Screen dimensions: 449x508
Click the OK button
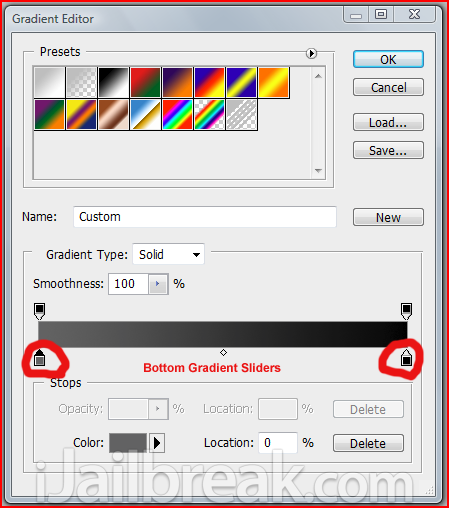tap(388, 60)
